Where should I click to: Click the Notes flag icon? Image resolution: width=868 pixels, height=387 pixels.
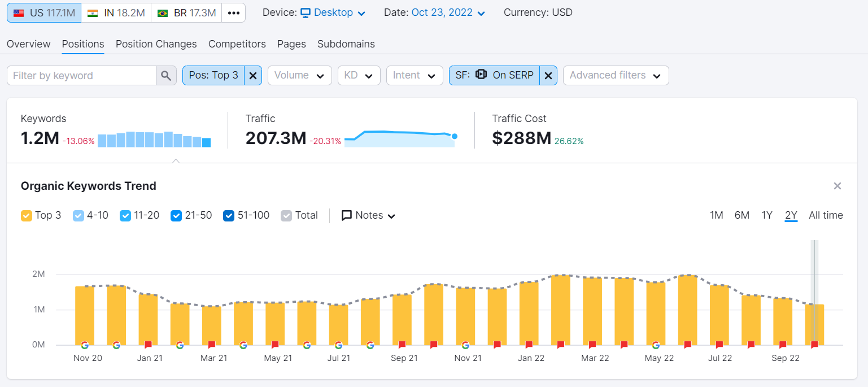[x=347, y=215]
